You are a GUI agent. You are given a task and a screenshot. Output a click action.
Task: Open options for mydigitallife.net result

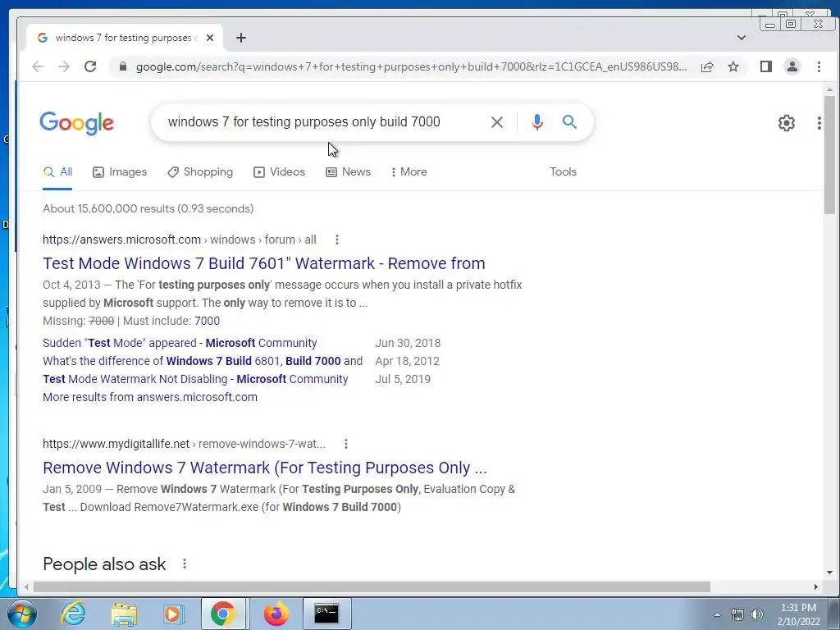pyautogui.click(x=346, y=444)
